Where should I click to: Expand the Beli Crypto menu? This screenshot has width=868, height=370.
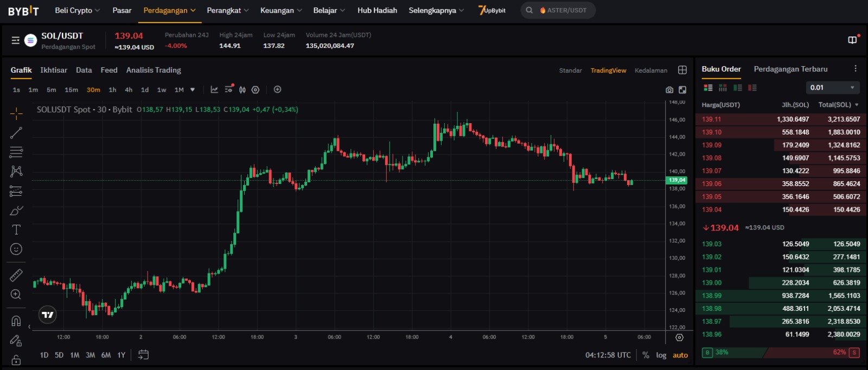click(x=77, y=10)
